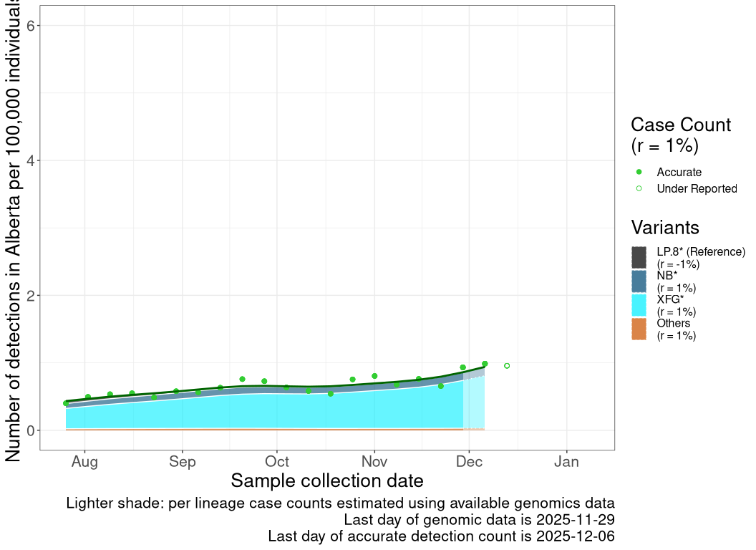Screen dimensions: 756x550
Task: Select the first green data point near August
Action: pyautogui.click(x=66, y=403)
